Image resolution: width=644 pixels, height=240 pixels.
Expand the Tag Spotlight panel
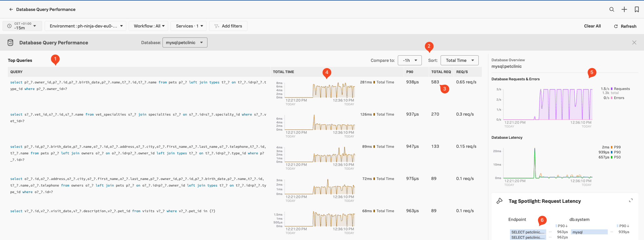click(631, 200)
